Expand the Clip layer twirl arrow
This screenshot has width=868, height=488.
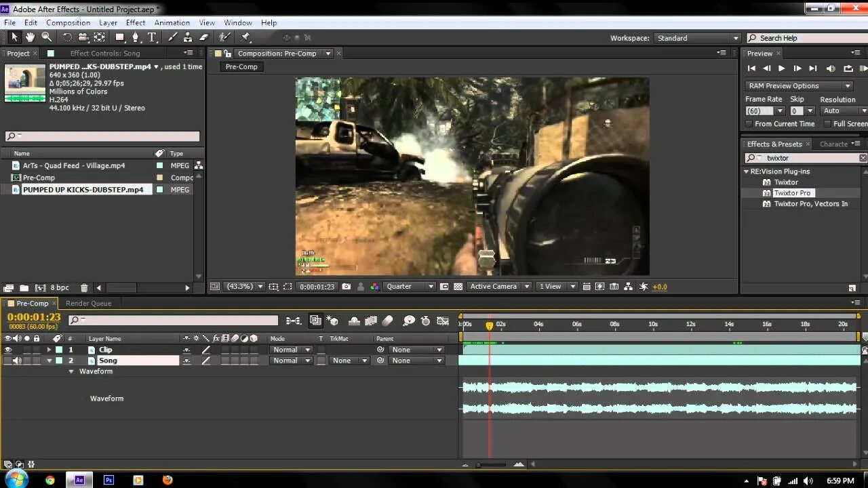tap(49, 350)
